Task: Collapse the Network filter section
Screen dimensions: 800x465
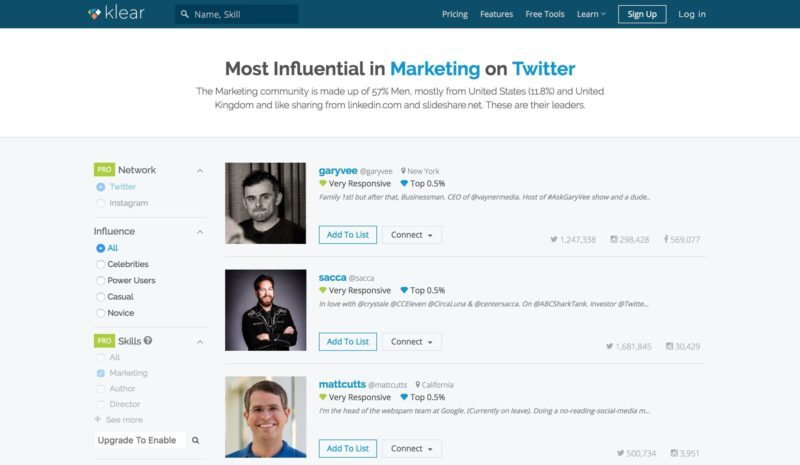Action: coord(200,170)
